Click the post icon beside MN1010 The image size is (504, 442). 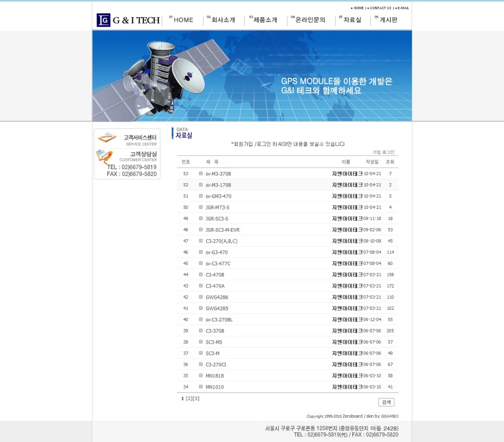click(x=201, y=387)
